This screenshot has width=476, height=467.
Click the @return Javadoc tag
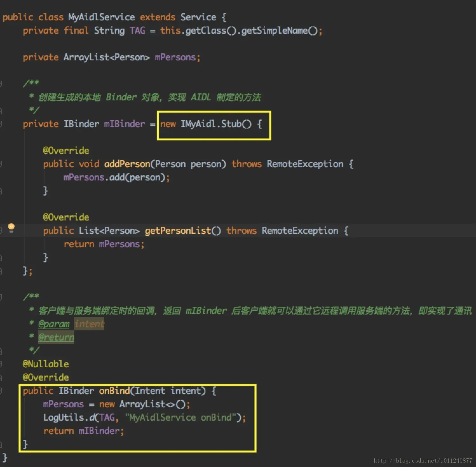(56, 337)
